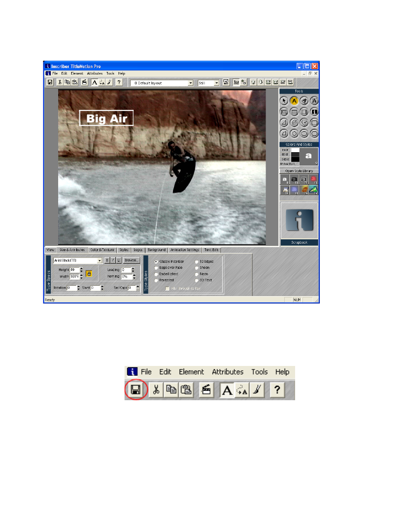Screen dimensions: 414x532
Task: Tick the 'through to Key' checkbox
Action: [167, 288]
